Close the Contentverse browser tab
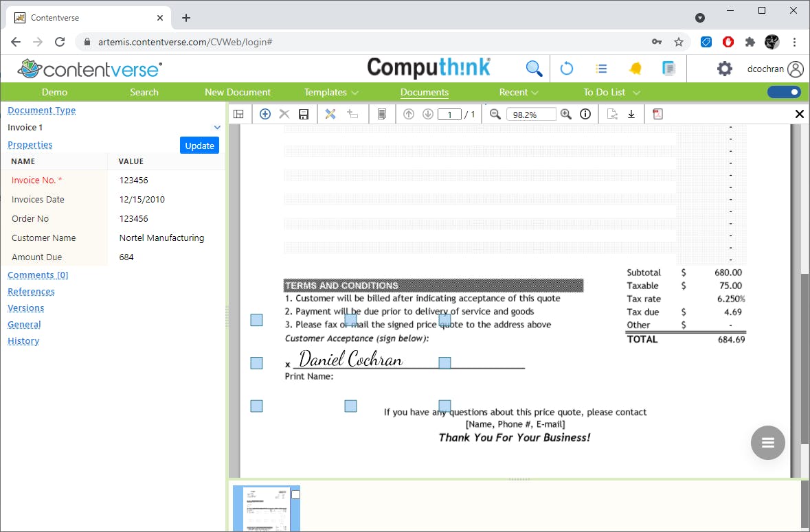The height and width of the screenshot is (532, 810). (x=160, y=18)
